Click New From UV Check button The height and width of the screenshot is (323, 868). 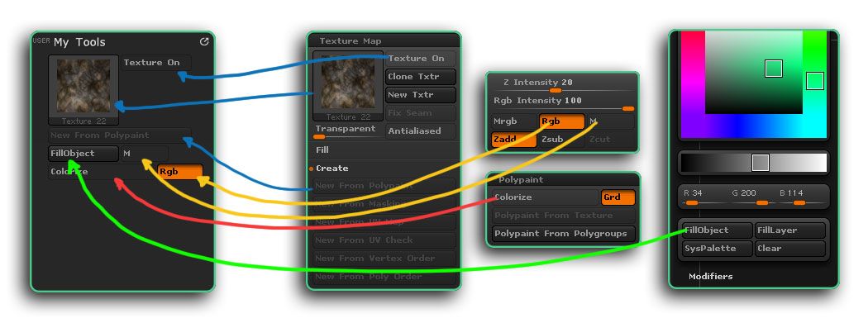coord(384,240)
